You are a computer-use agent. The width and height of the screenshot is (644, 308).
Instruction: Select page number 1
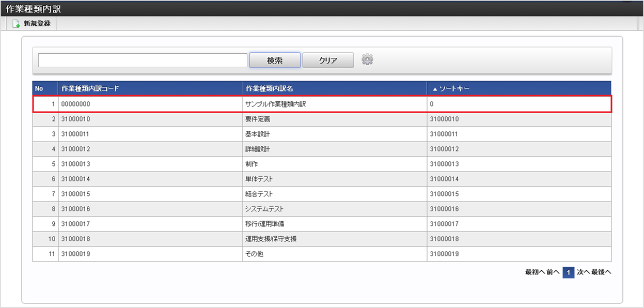[x=569, y=272]
